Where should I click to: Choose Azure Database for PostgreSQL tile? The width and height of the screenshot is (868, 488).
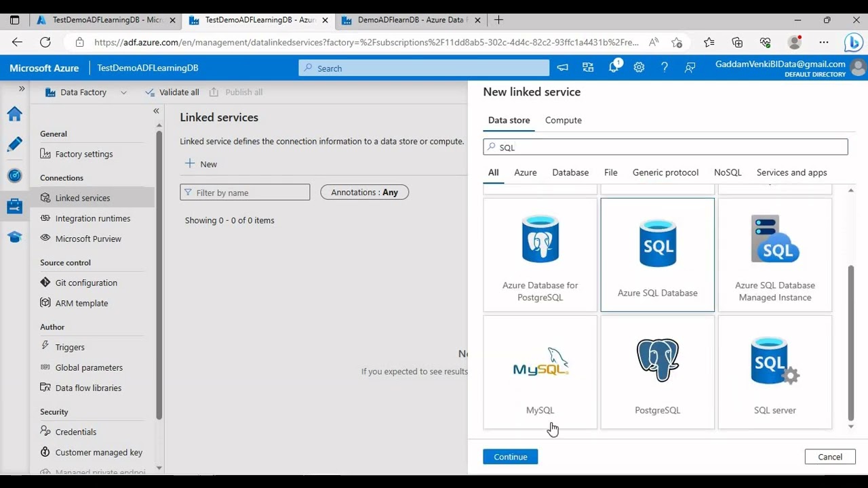coord(540,255)
